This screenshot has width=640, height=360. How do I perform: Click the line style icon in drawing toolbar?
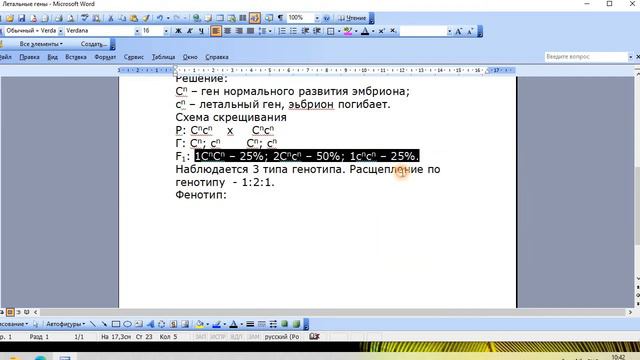coord(250,324)
